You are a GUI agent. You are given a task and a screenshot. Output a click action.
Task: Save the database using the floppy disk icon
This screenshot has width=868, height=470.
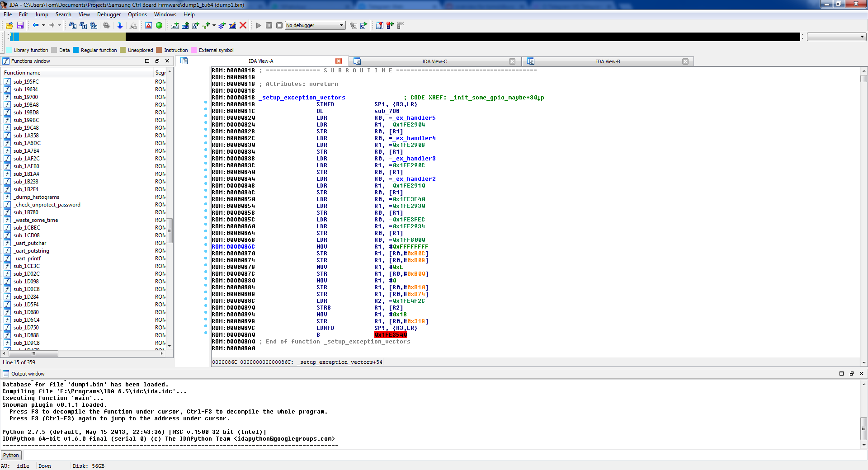(20, 25)
